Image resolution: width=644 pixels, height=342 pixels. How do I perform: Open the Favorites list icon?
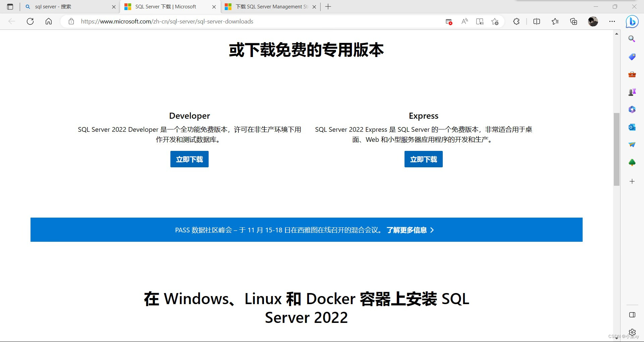(555, 21)
